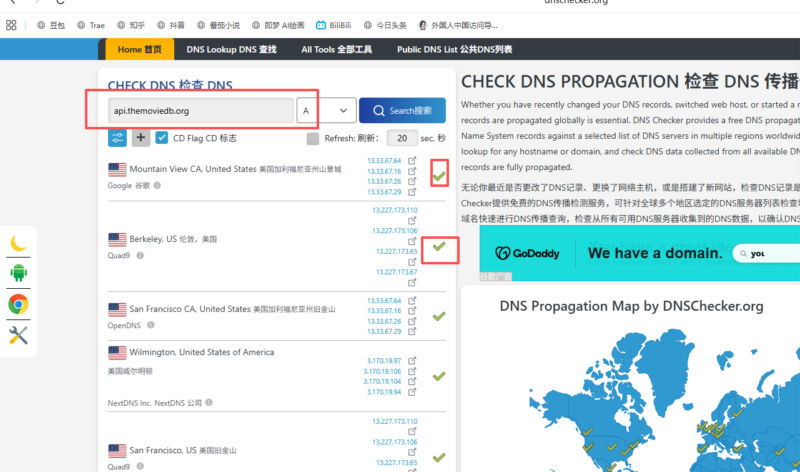This screenshot has height=472, width=800.
Task: Click the gray plus icon beside the filter icon
Action: tap(141, 138)
